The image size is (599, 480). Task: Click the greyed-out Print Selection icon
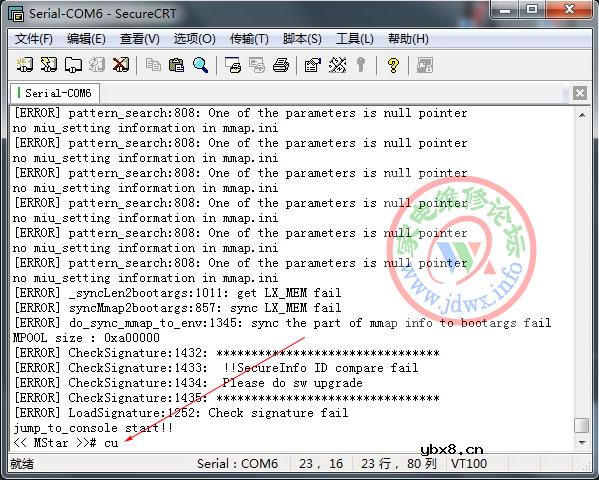click(x=257, y=65)
